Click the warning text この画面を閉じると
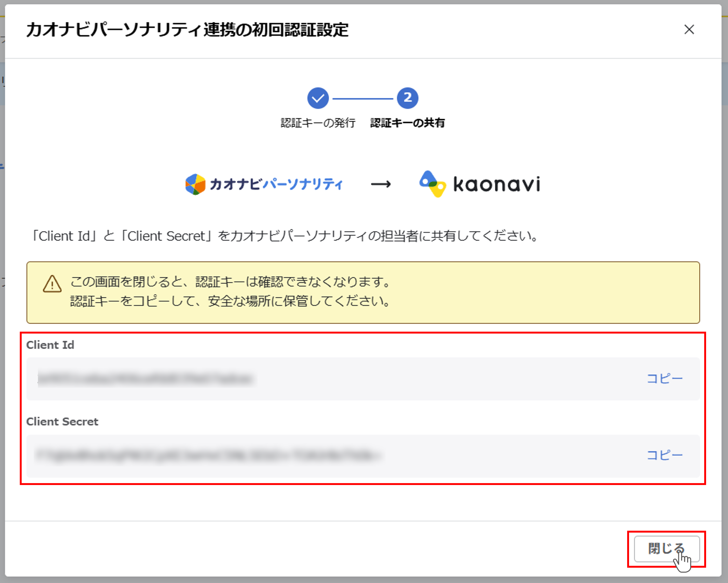The height and width of the screenshot is (583, 728). tap(230, 281)
